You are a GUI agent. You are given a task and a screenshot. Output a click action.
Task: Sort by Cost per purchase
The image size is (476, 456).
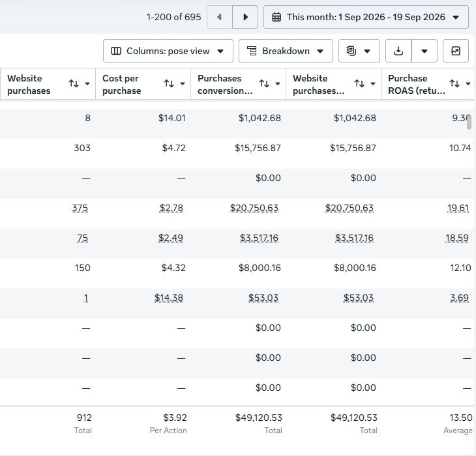coord(169,83)
